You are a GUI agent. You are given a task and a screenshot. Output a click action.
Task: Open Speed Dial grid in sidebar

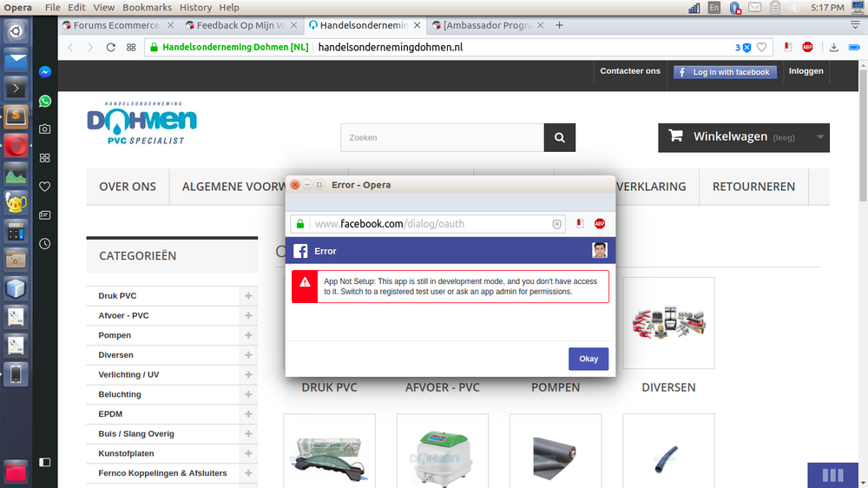point(45,158)
